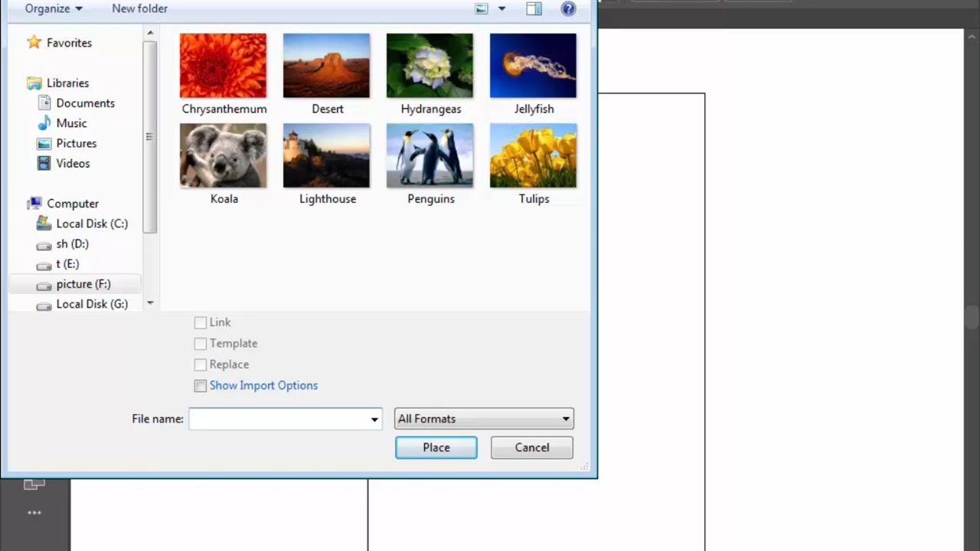Expand the File name dropdown arrow
Screen dimensions: 980x551
pos(374,419)
